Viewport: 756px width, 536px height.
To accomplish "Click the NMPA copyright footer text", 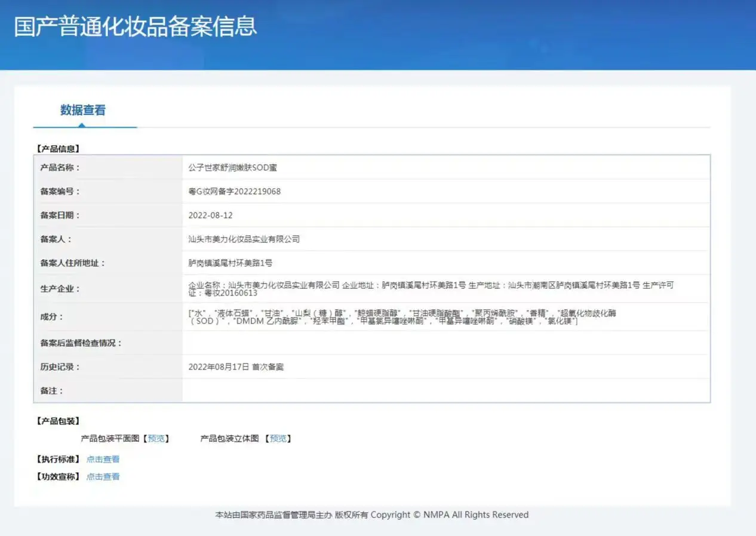I will (372, 515).
